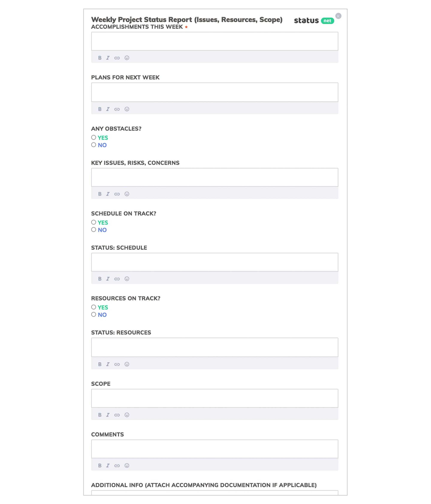Click the Bold icon in Status Resources editor

(x=100, y=364)
